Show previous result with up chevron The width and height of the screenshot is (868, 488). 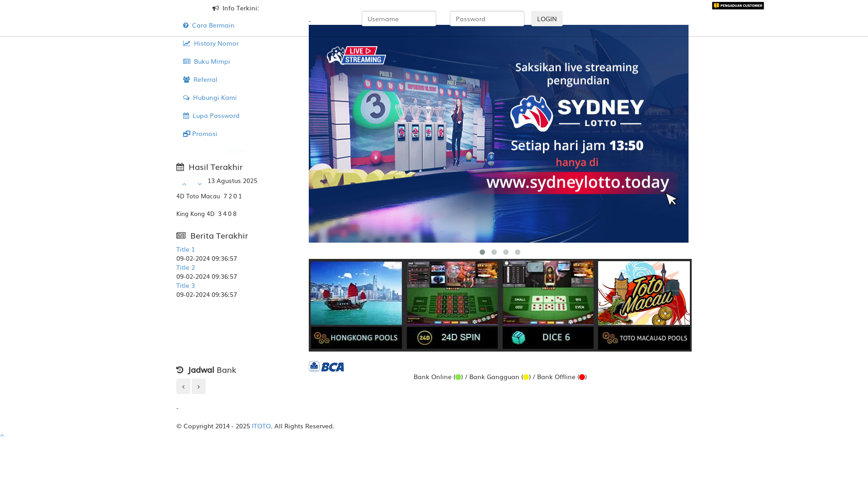coord(184,184)
